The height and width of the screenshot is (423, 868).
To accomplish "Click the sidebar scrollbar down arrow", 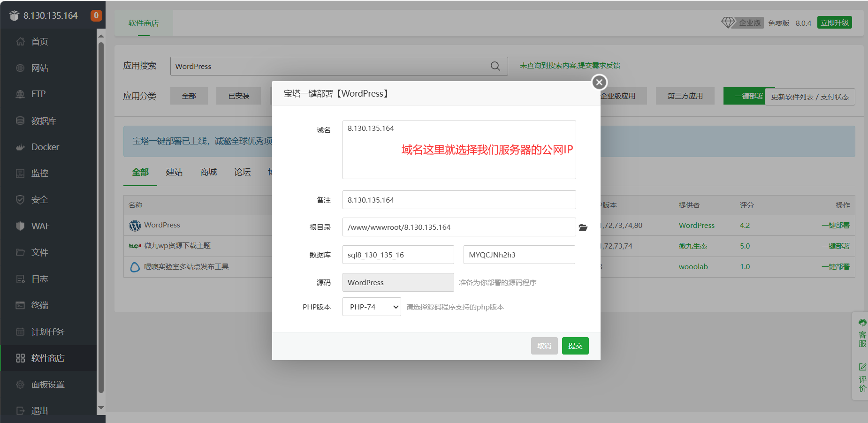I will 101,408.
